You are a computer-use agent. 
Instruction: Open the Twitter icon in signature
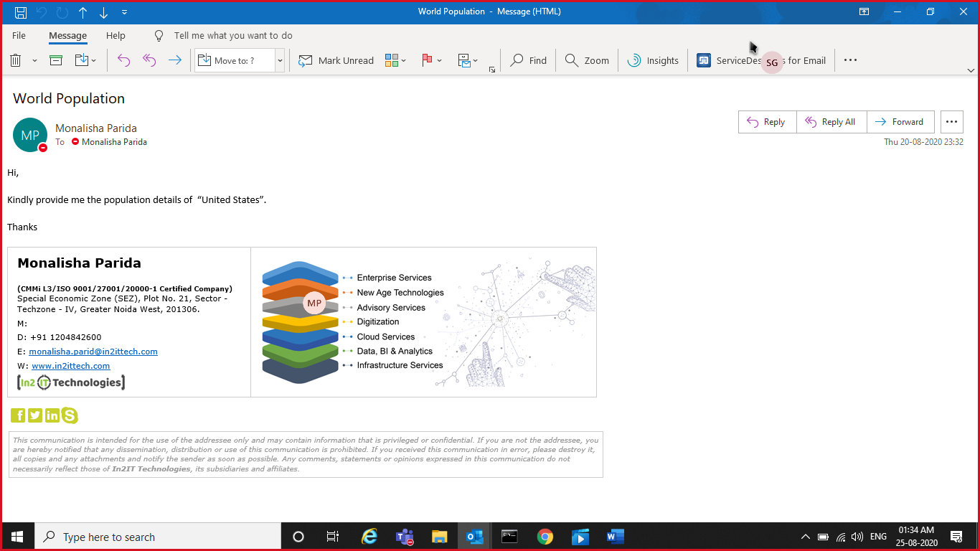35,415
